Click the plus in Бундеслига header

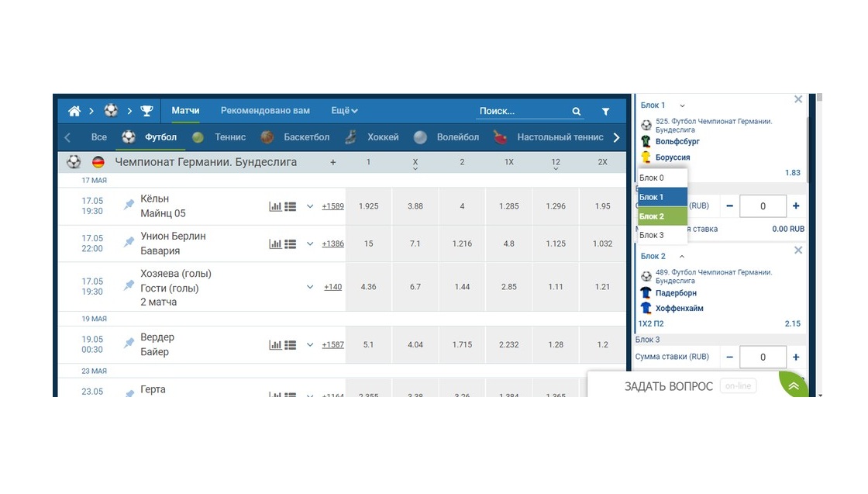[x=332, y=162]
